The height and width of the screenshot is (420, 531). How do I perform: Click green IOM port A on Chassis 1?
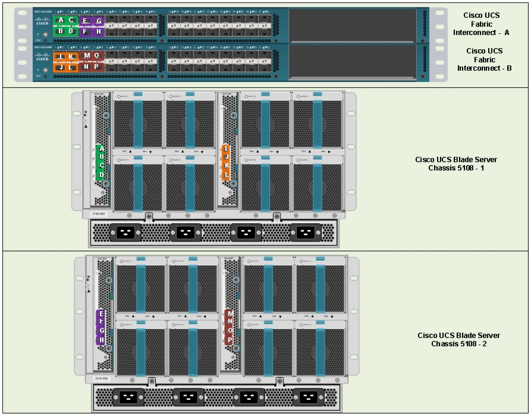(x=101, y=149)
